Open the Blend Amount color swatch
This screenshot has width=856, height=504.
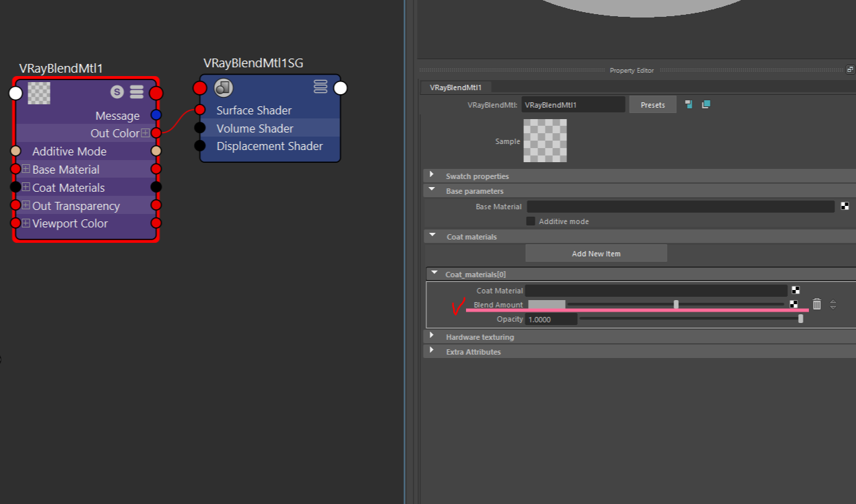click(x=546, y=304)
